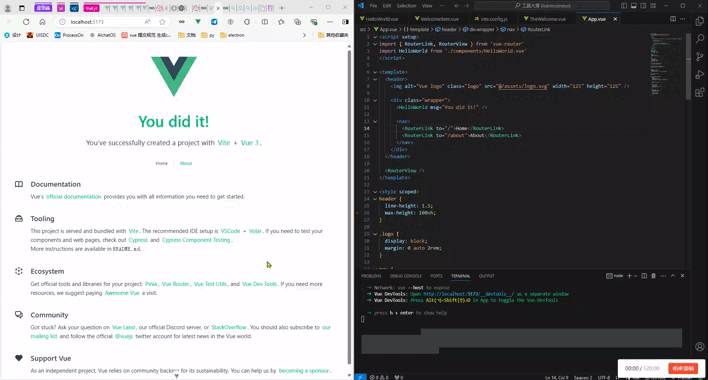Close the terminal panel
The image size is (708, 380).
[x=682, y=276]
